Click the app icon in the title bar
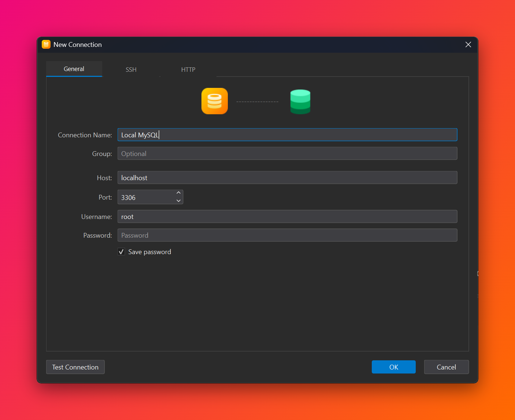The height and width of the screenshot is (420, 515). pos(46,45)
